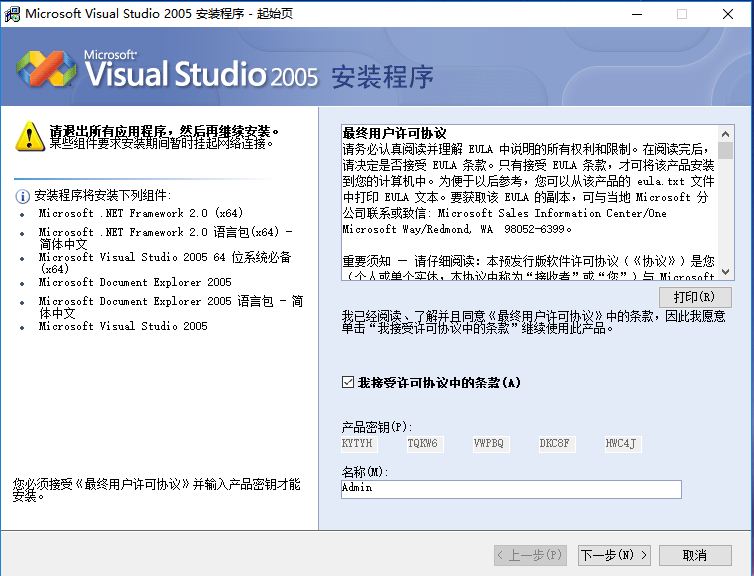Cancel setup with the 取消 button
The image size is (754, 576).
click(x=695, y=555)
